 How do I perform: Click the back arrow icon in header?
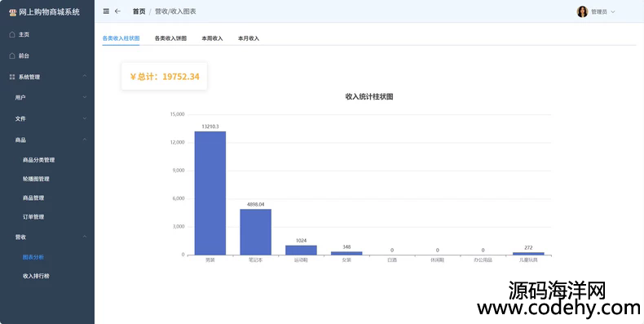pos(117,11)
